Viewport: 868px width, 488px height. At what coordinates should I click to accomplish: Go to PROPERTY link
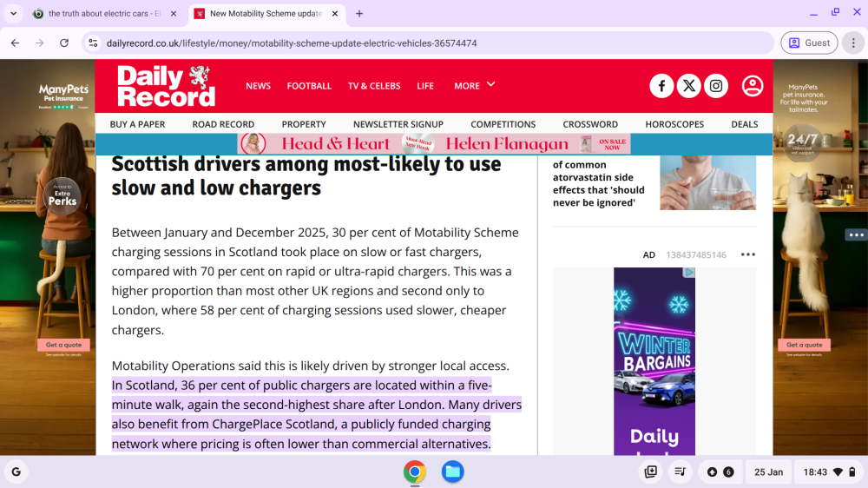pos(303,124)
